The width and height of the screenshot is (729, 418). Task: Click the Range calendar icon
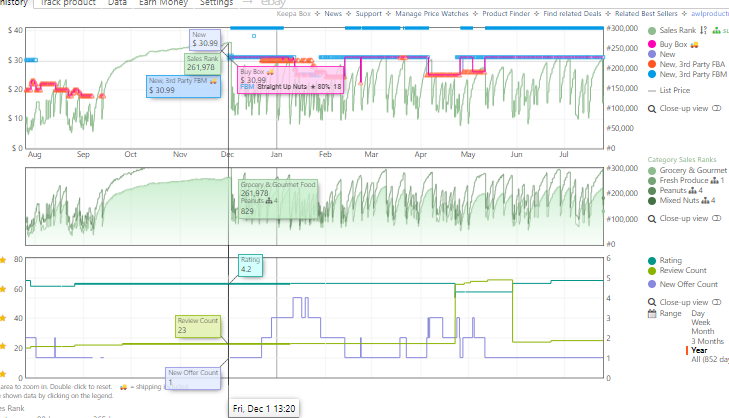pos(652,313)
